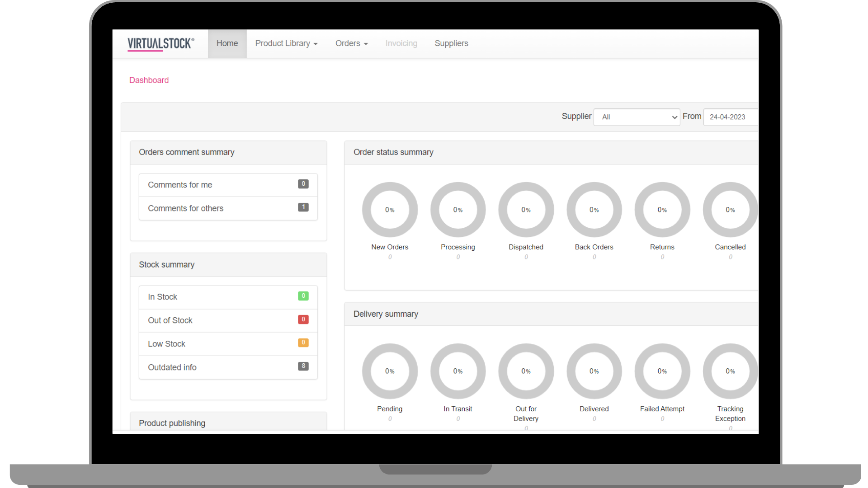Click the Processing donut chart
868x488 pixels.
coord(458,210)
